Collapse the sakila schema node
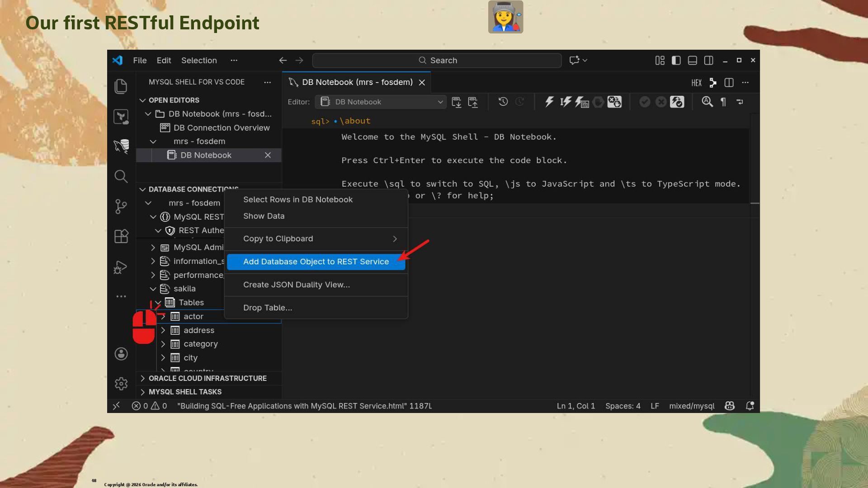Image resolution: width=868 pixels, height=488 pixels. coord(153,289)
